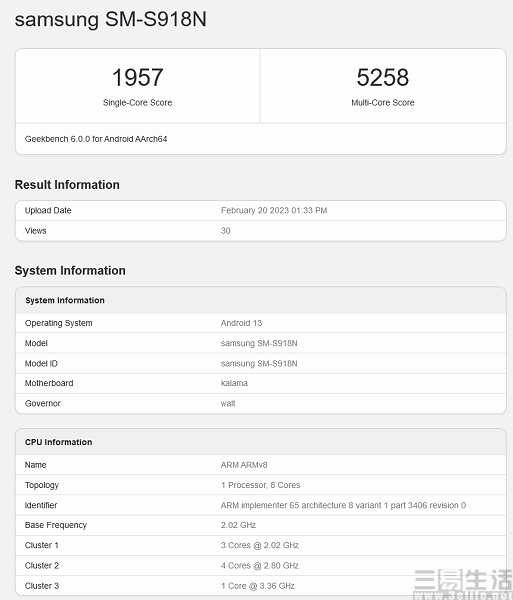The width and height of the screenshot is (513, 600).
Task: Select the 1957 single-core score value
Action: pos(138,77)
